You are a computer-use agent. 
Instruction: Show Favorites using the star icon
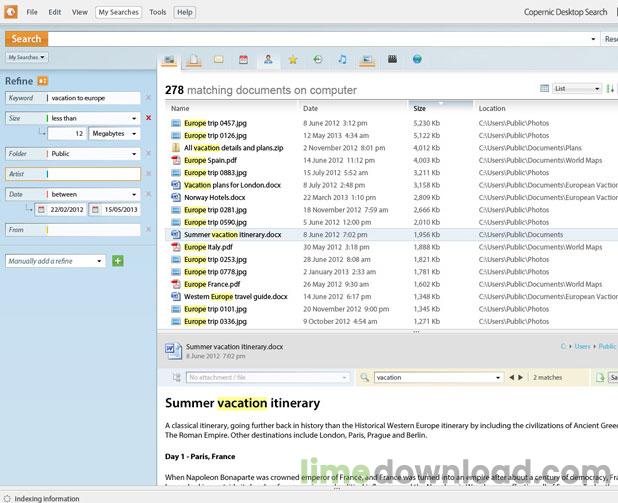(x=293, y=60)
